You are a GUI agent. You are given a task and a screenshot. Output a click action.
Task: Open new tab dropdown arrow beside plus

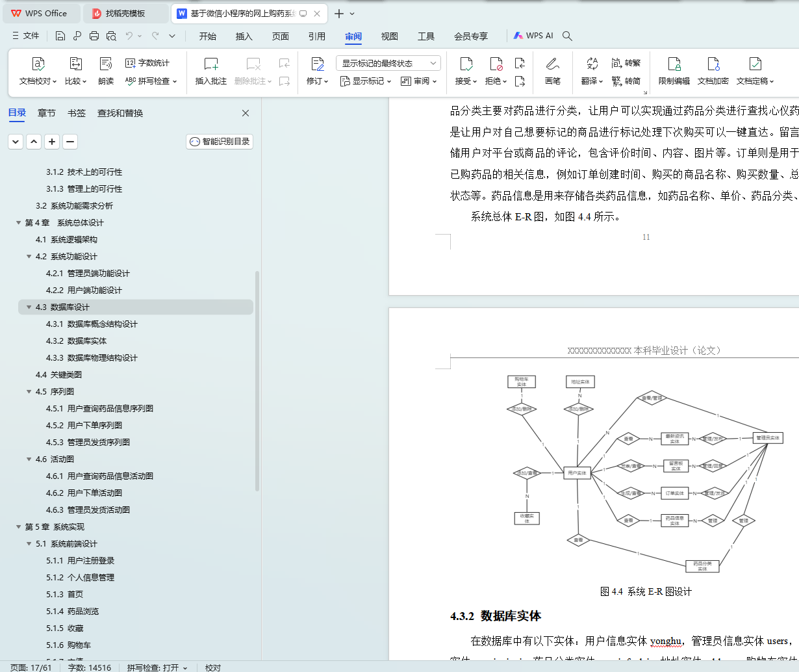(352, 13)
